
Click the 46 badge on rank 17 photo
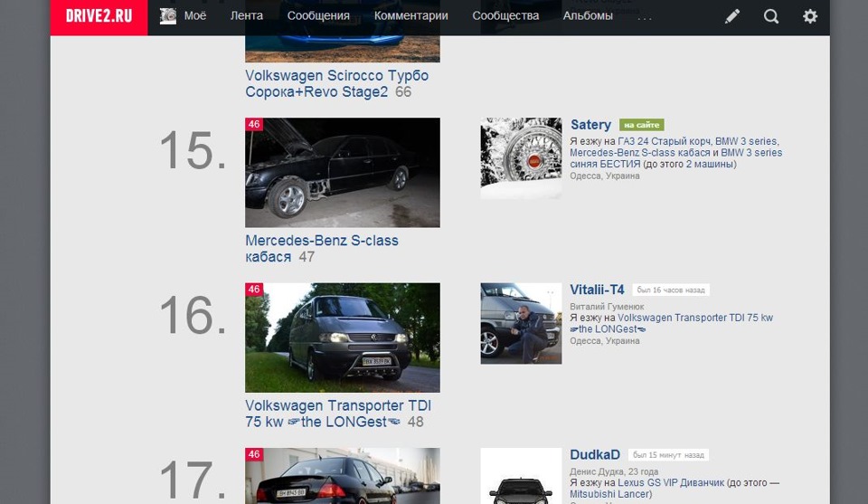254,454
